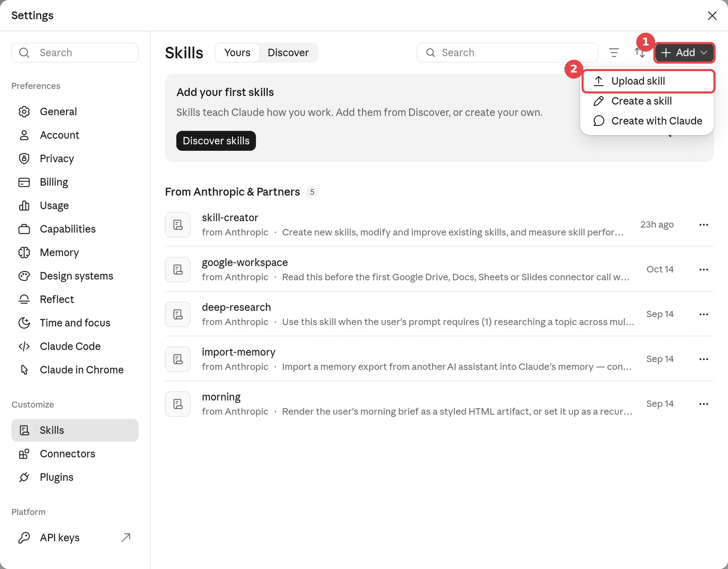Click the skill-creator skill name
The image size is (728, 569).
click(230, 218)
